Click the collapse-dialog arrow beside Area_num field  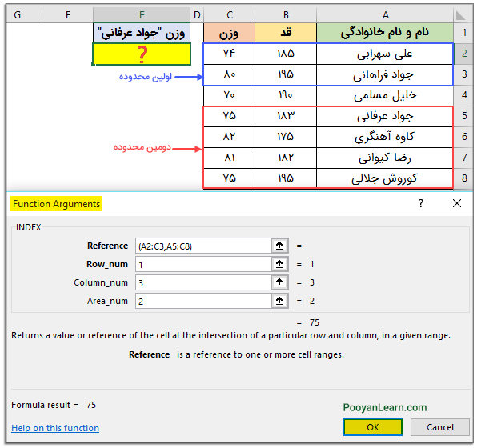click(279, 301)
